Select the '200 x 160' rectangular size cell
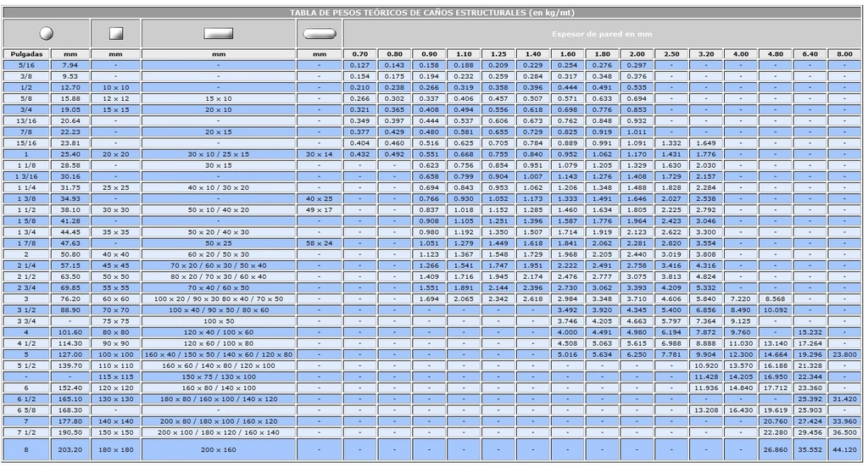868x468 pixels. tap(218, 449)
